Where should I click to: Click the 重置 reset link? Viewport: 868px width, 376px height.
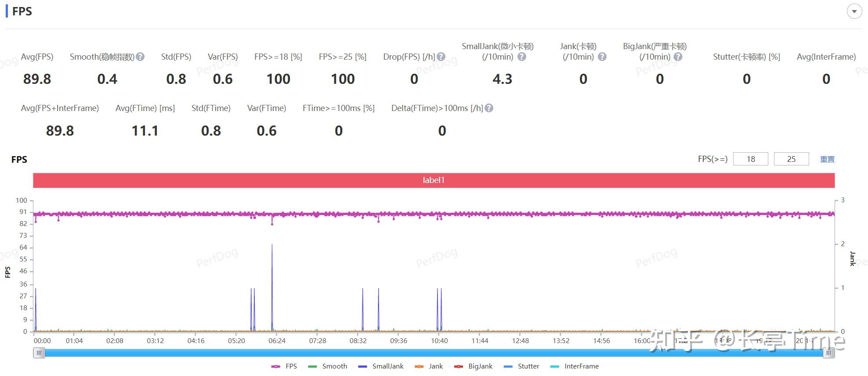[x=827, y=159]
